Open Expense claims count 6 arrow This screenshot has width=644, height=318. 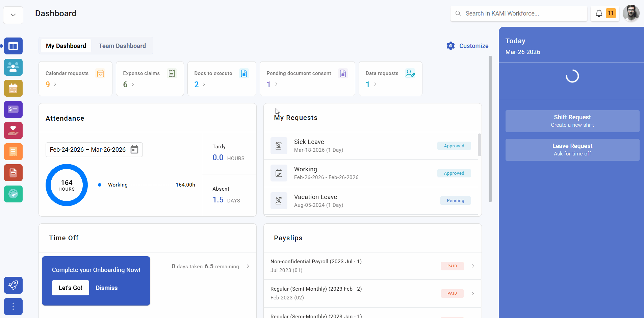(x=133, y=84)
